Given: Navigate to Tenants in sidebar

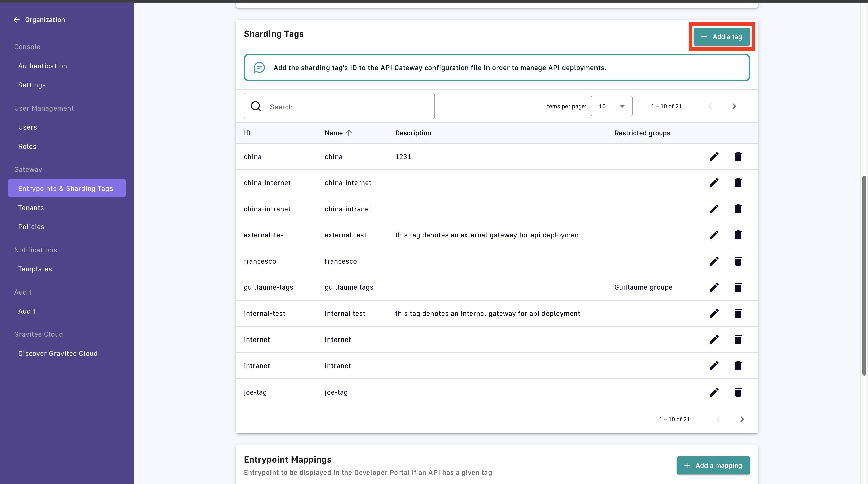Looking at the screenshot, I should 31,208.
